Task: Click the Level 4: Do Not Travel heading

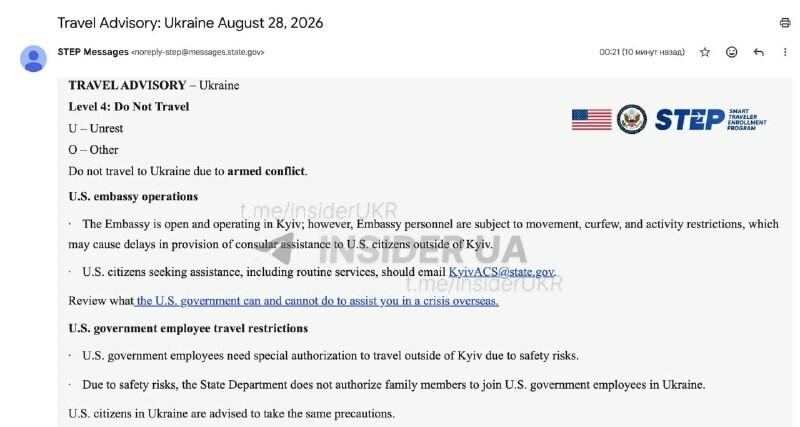Action: 129,107
